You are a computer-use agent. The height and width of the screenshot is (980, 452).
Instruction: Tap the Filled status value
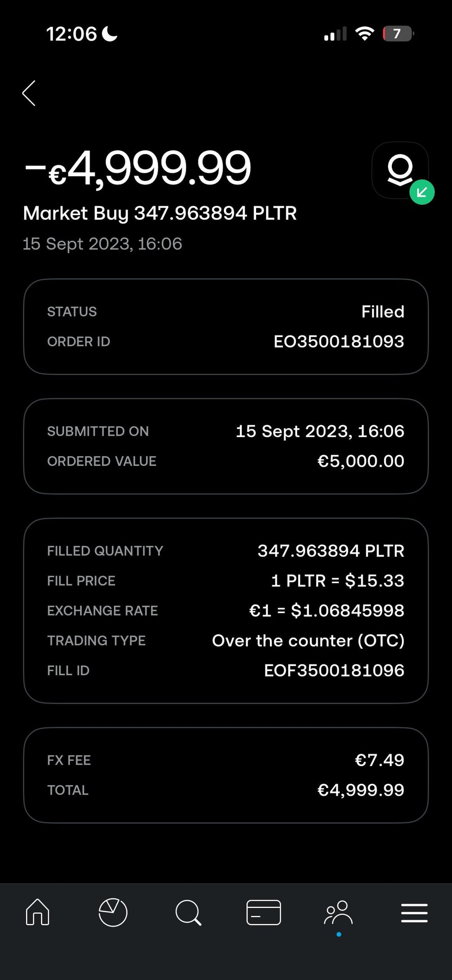(383, 312)
